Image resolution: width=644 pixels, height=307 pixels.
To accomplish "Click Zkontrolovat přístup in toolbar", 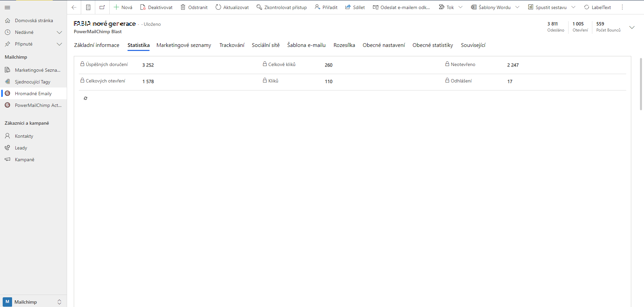I will pos(282,7).
